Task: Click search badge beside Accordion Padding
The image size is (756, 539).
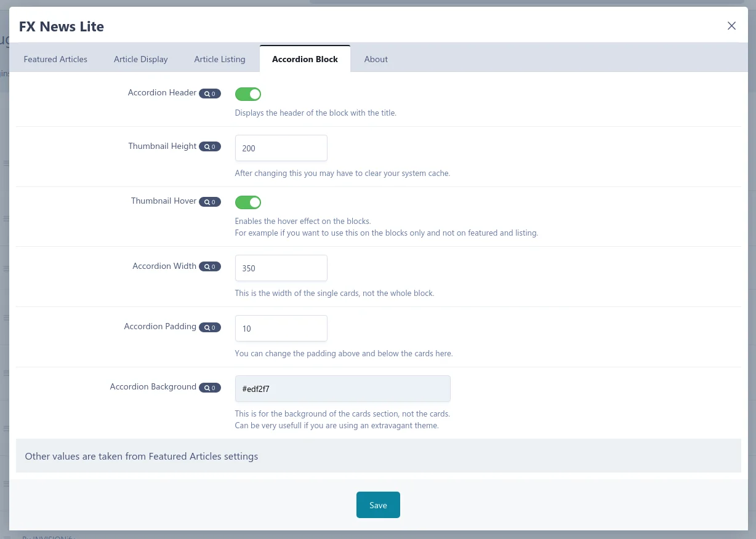Action: [x=209, y=327]
